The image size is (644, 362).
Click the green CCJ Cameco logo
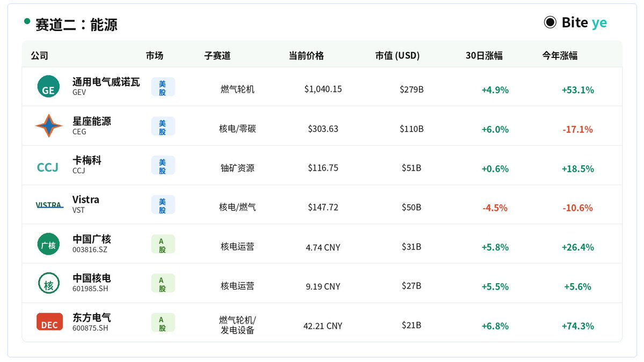[x=47, y=168]
